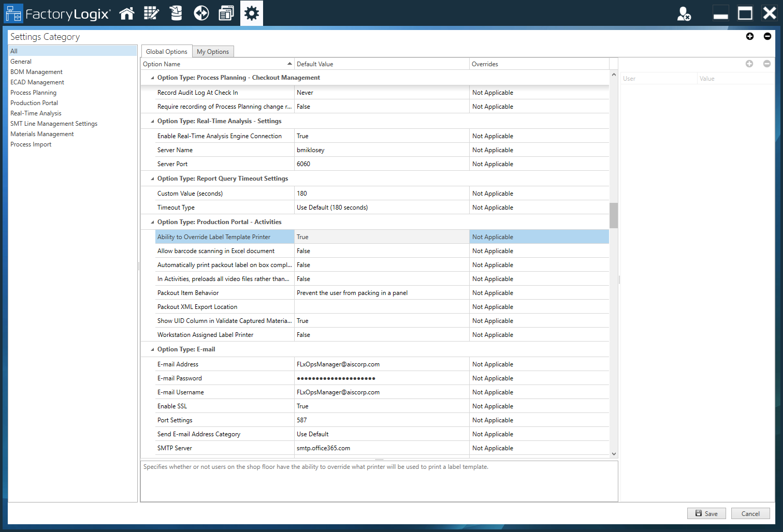
Task: Click the circular arrows toolbar icon
Action: point(201,13)
